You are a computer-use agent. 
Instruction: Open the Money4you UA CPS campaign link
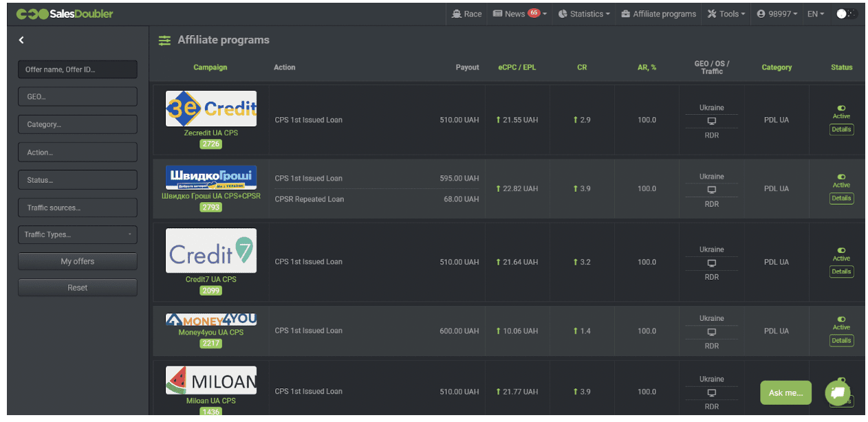click(x=211, y=332)
